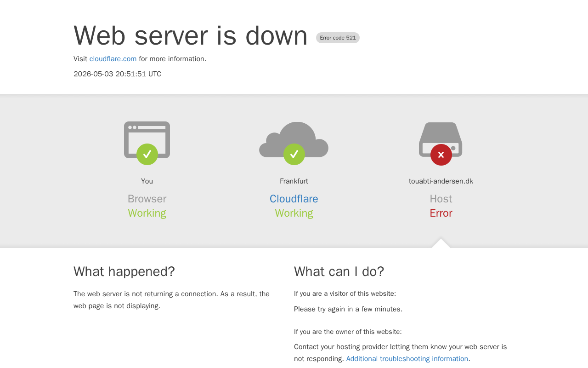Click the Error code 521 badge

338,38
